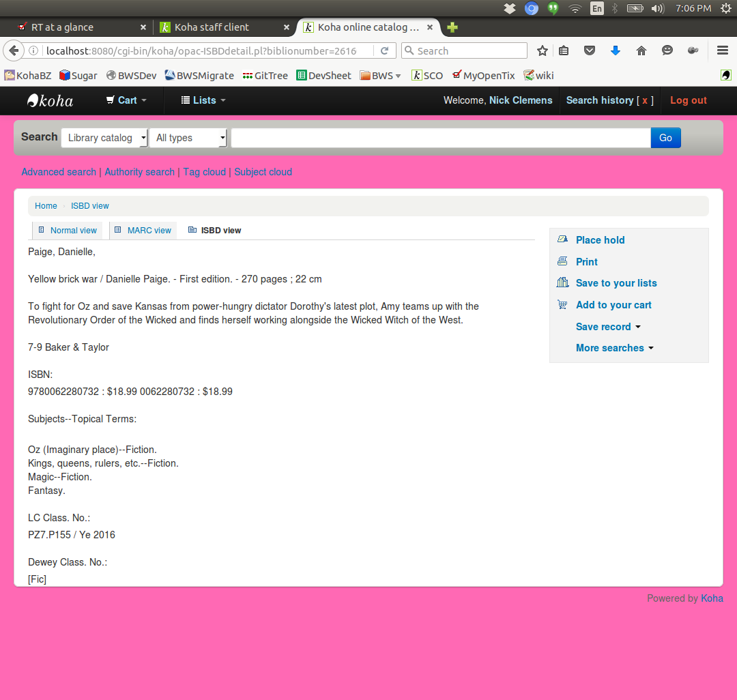This screenshot has width=737, height=700.
Task: Open the Cart menu
Action: click(x=127, y=100)
